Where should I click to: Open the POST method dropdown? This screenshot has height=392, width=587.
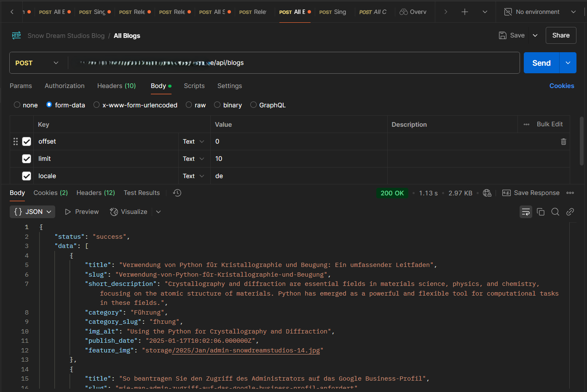[37, 63]
